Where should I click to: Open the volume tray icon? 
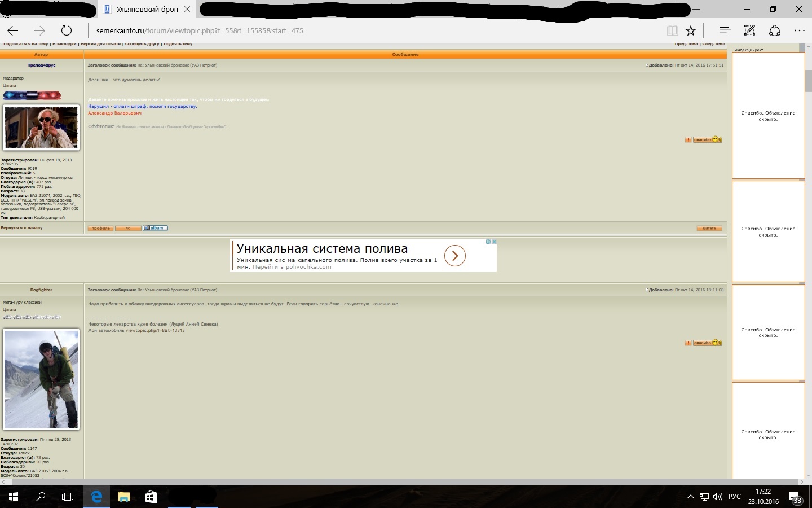(x=718, y=497)
